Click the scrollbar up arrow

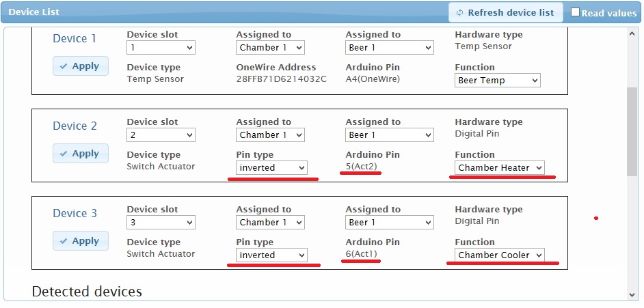(632, 33)
